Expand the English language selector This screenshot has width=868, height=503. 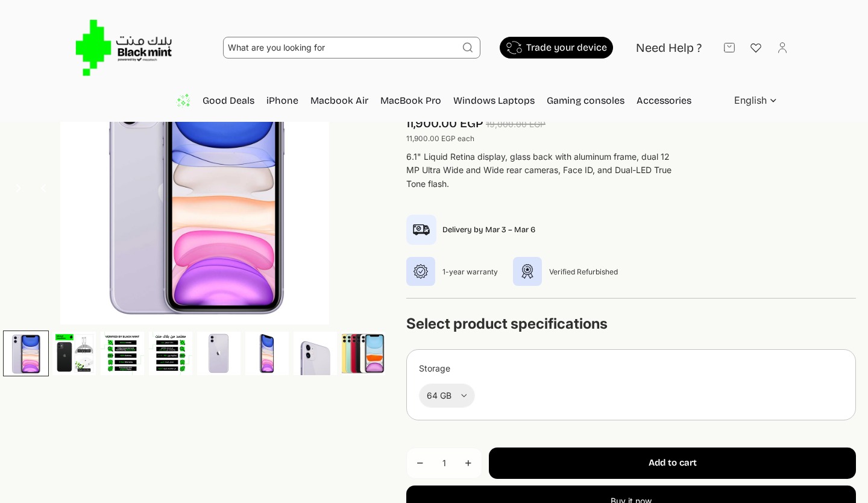click(755, 101)
